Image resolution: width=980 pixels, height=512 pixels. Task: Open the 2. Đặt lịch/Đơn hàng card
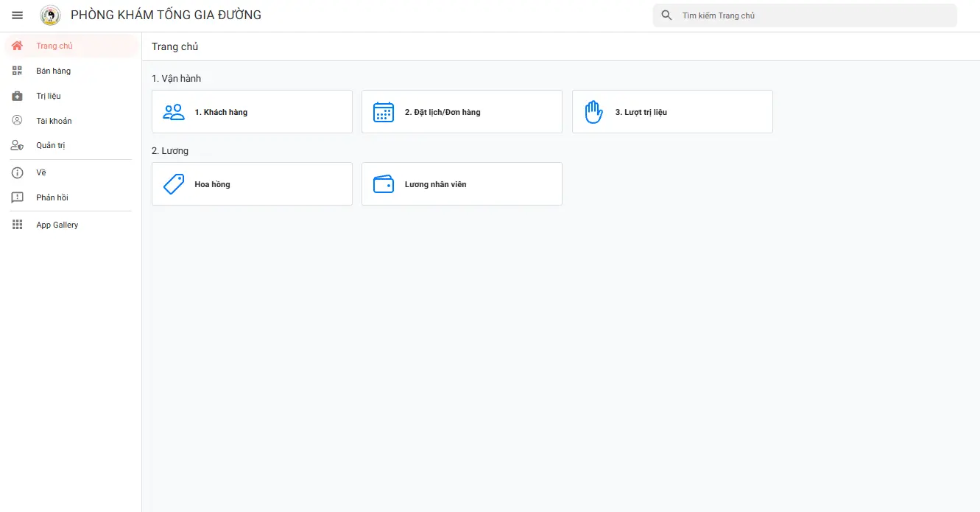[462, 112]
